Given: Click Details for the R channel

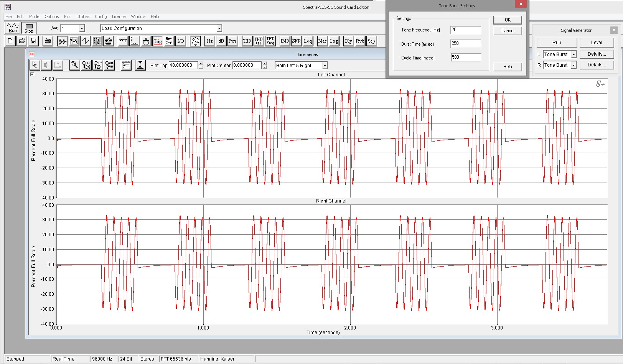Looking at the screenshot, I should pyautogui.click(x=597, y=65).
